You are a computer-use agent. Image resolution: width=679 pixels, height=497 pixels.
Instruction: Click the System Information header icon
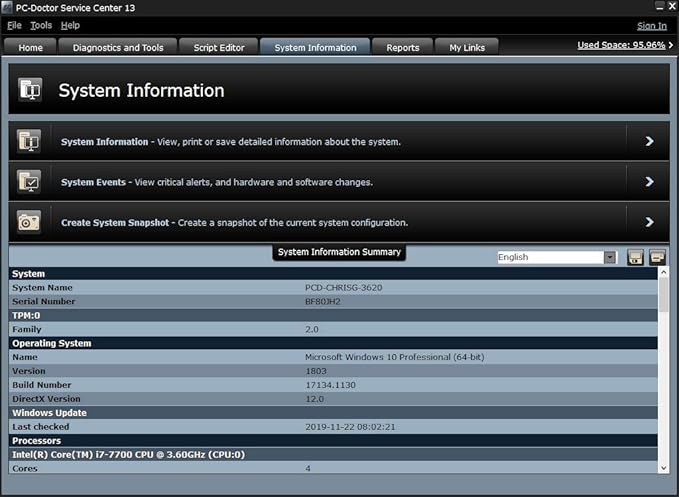pyautogui.click(x=30, y=90)
